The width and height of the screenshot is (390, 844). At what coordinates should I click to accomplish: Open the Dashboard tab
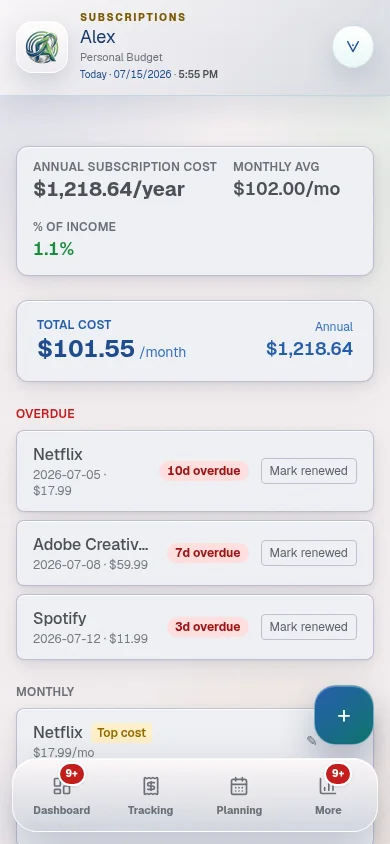(x=62, y=796)
